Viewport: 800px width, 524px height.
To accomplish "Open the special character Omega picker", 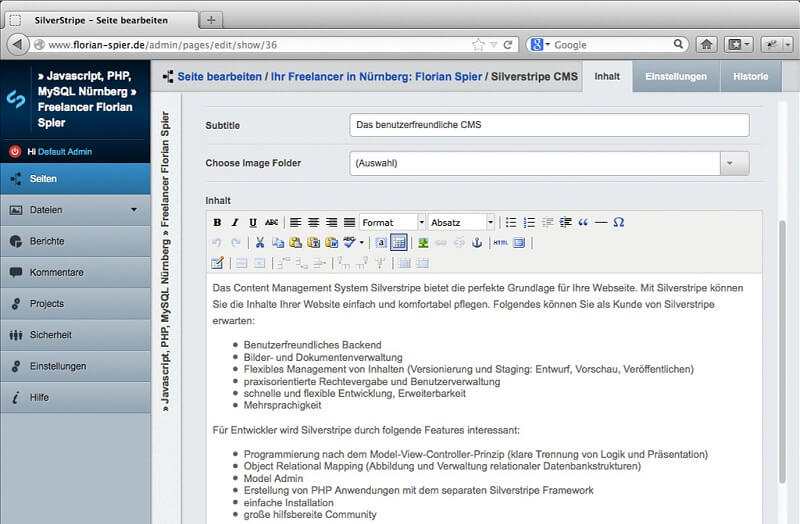I will point(618,222).
